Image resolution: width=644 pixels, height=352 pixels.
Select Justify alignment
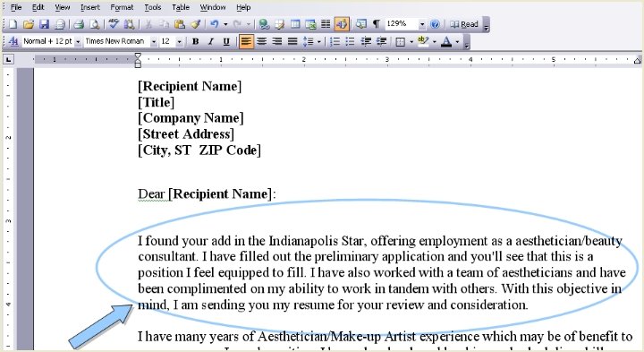292,41
